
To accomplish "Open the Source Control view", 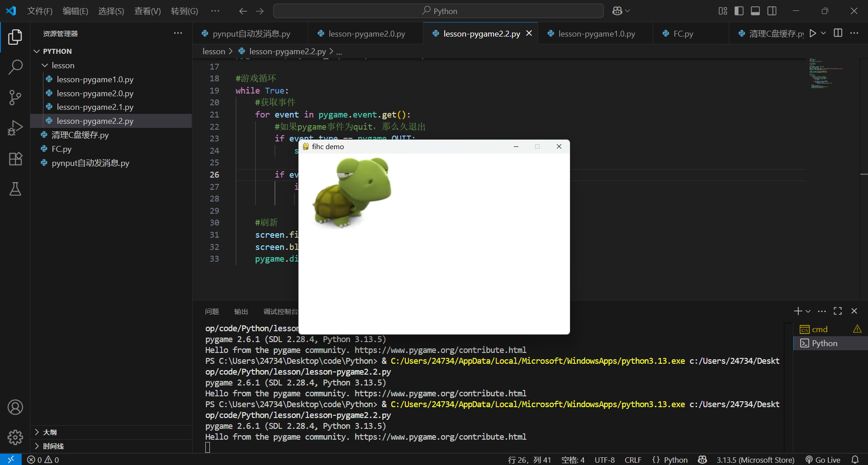I will coord(15,98).
